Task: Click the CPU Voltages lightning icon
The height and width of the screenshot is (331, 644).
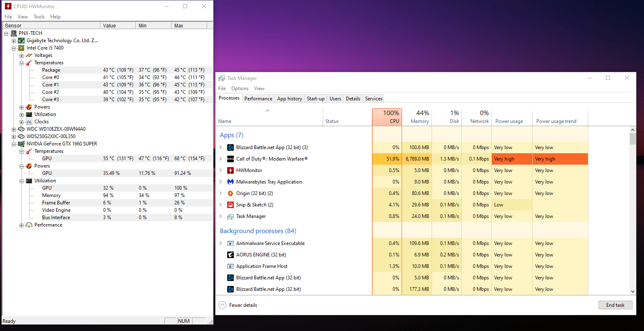Action: [x=29, y=55]
